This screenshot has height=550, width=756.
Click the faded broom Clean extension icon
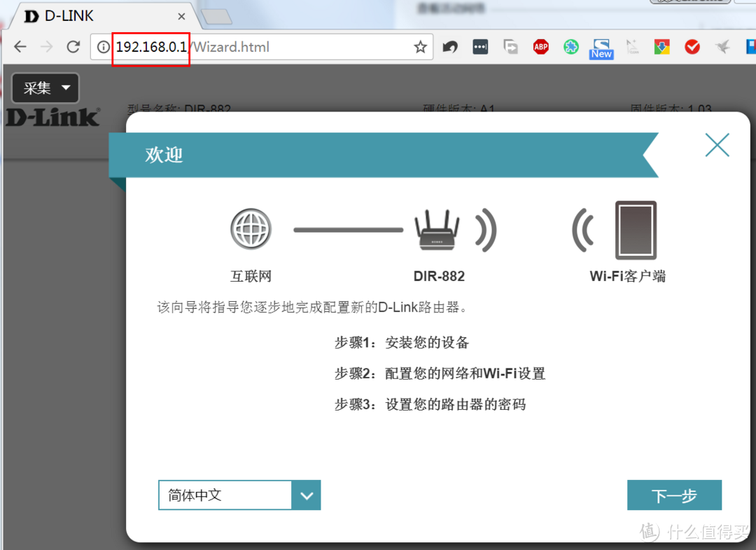click(x=632, y=47)
